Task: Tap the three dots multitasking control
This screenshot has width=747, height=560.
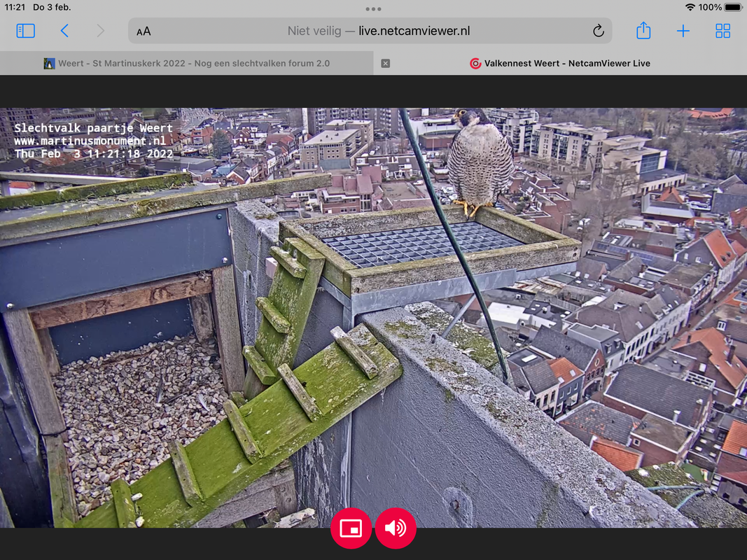Action: pos(374,9)
